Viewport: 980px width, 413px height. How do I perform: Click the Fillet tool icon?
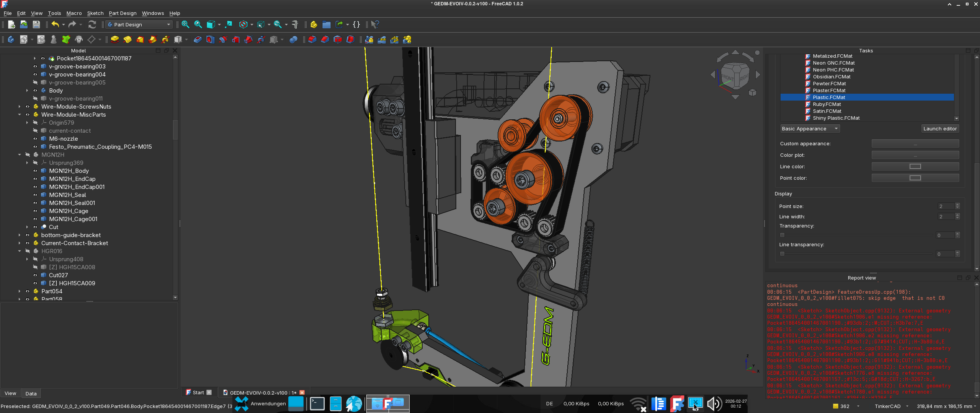coord(312,39)
